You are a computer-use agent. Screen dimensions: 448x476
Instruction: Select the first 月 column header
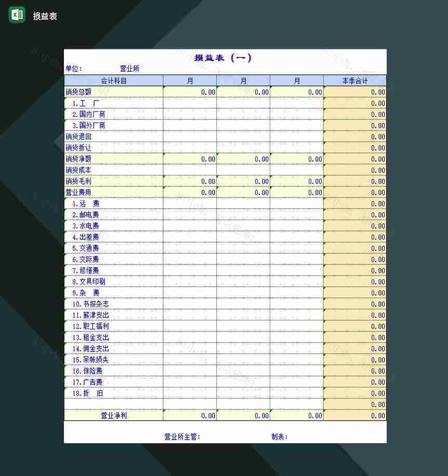click(x=190, y=81)
